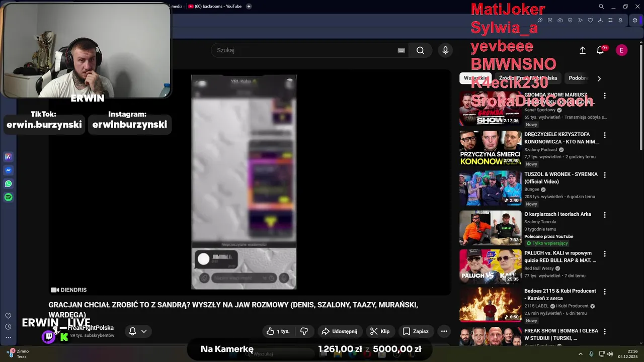Click the Udostępnij share button
Screen dimensions: 644x362
[x=339, y=331]
